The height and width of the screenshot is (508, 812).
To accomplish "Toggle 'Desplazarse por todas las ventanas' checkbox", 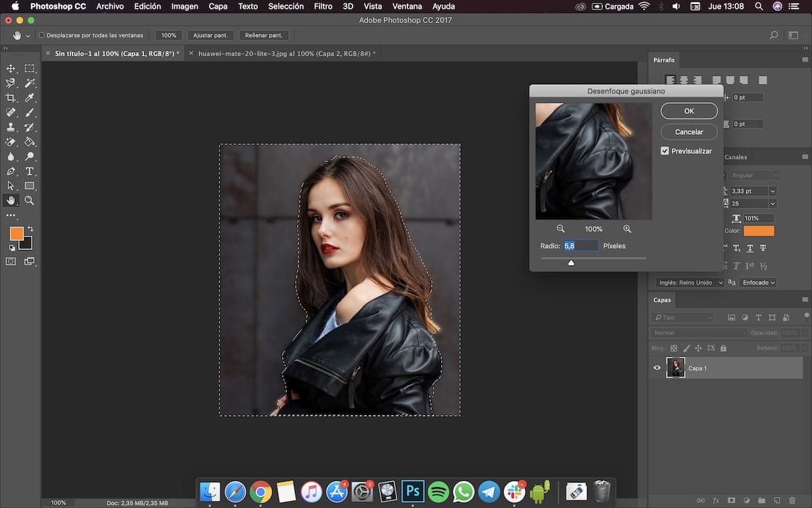I will pos(42,35).
